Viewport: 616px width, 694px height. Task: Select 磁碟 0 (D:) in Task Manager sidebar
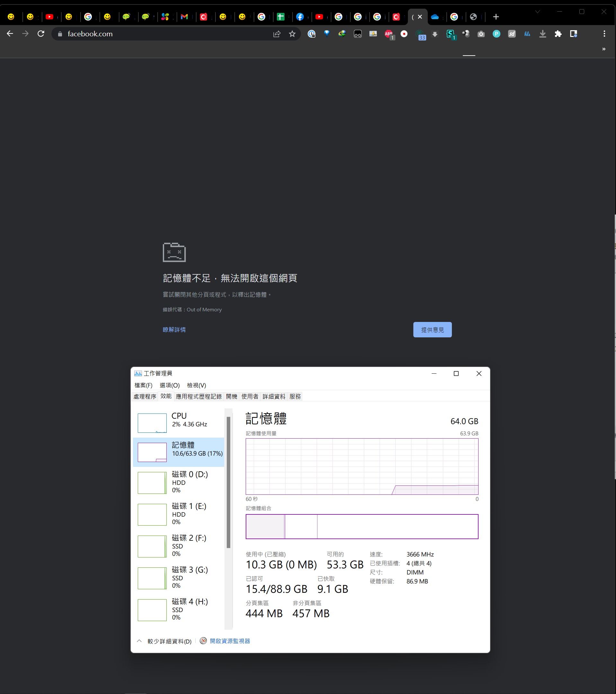(x=179, y=482)
